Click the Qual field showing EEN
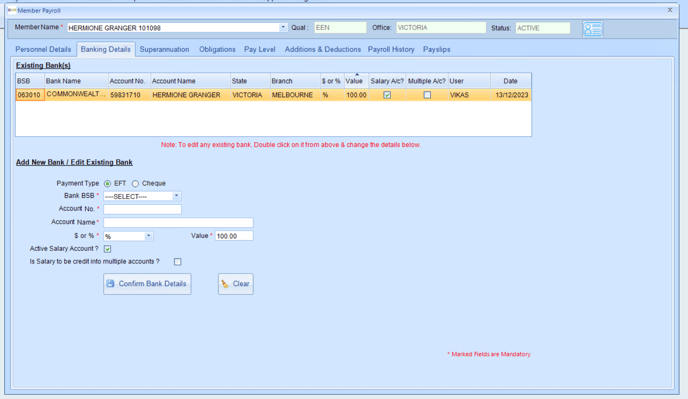Screen dimensions: 688x399 coord(340,28)
